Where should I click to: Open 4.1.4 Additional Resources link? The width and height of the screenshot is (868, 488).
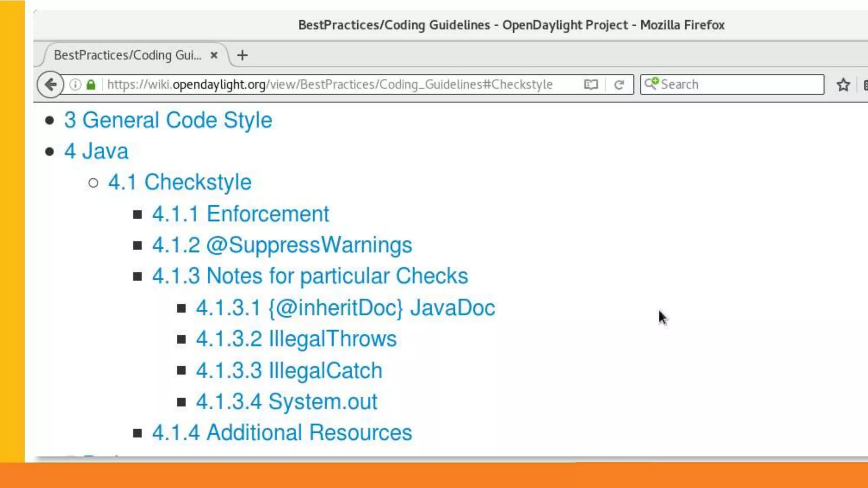click(x=282, y=433)
